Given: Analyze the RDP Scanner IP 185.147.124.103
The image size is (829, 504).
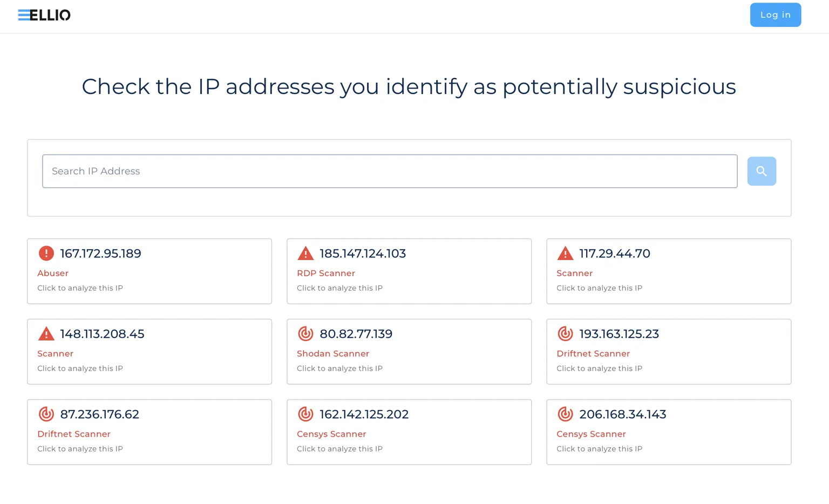Looking at the screenshot, I should pos(409,271).
